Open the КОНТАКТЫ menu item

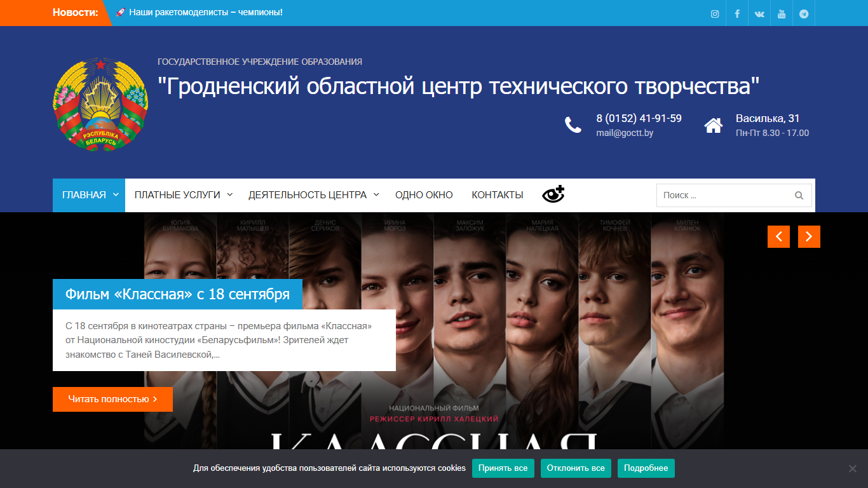[498, 195]
